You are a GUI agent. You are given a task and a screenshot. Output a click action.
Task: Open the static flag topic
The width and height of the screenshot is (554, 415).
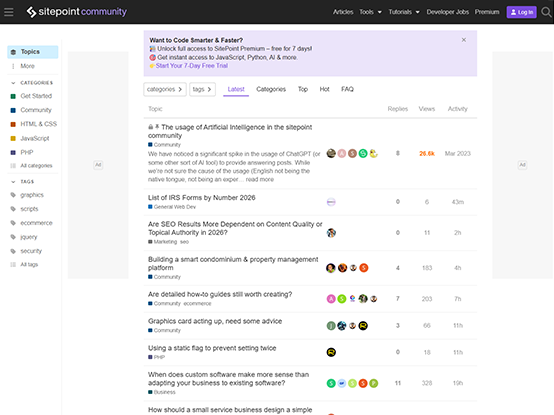point(212,348)
